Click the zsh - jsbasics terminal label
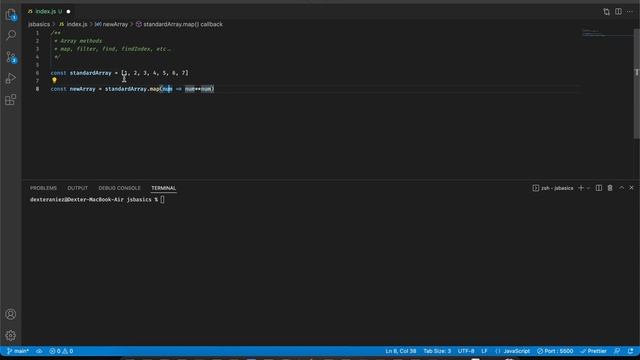The width and height of the screenshot is (640, 360). pos(553,188)
